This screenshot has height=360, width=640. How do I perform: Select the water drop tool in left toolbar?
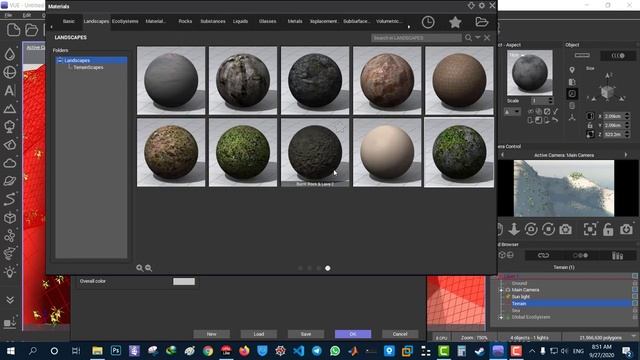(x=10, y=54)
